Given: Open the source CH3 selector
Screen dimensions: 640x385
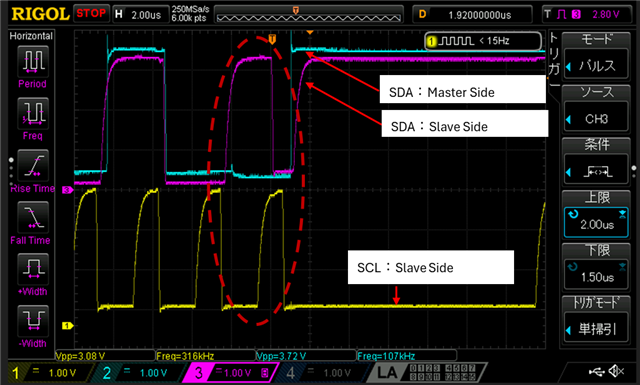Looking at the screenshot, I should point(596,119).
